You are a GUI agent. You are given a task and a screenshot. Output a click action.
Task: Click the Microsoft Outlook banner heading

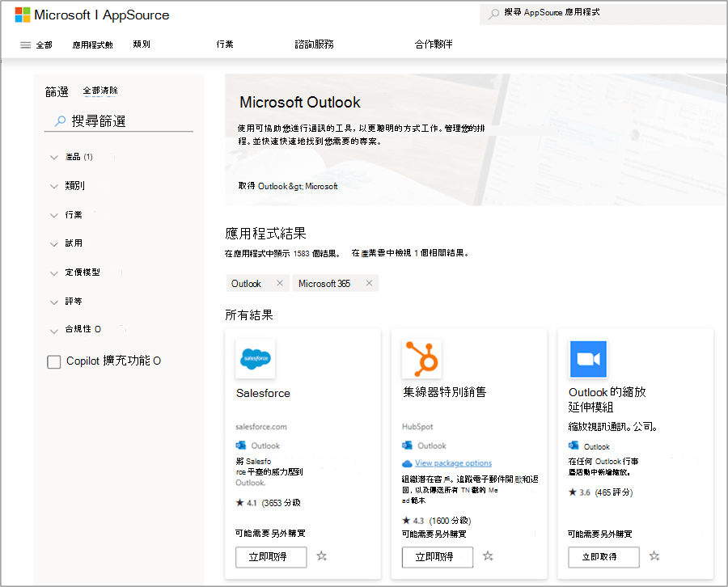[x=300, y=102]
